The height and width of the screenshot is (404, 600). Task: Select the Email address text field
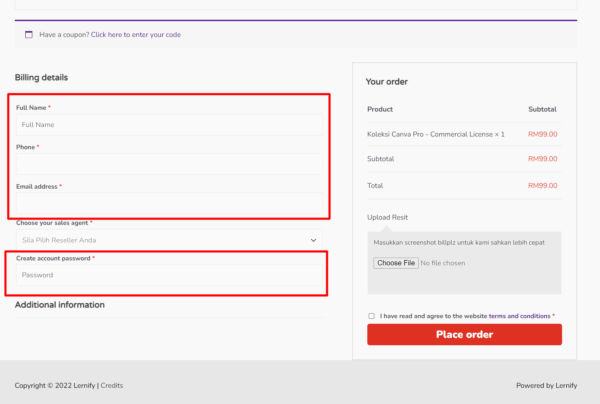coord(168,203)
